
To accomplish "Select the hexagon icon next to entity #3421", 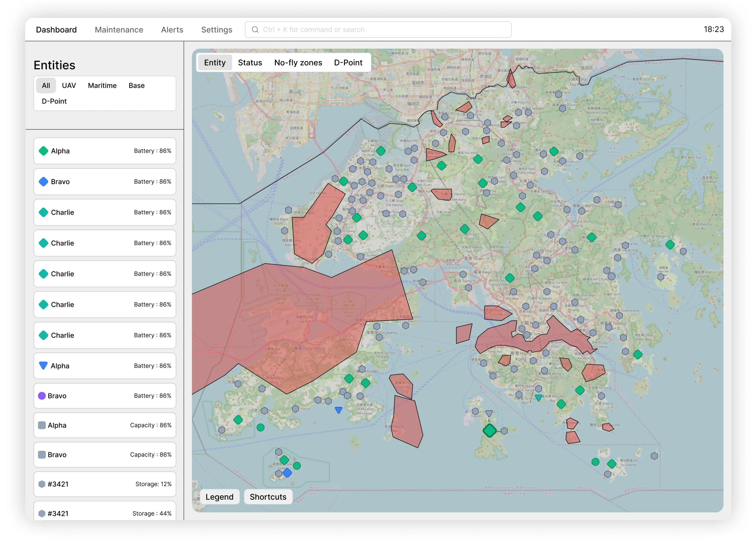I will coord(42,484).
